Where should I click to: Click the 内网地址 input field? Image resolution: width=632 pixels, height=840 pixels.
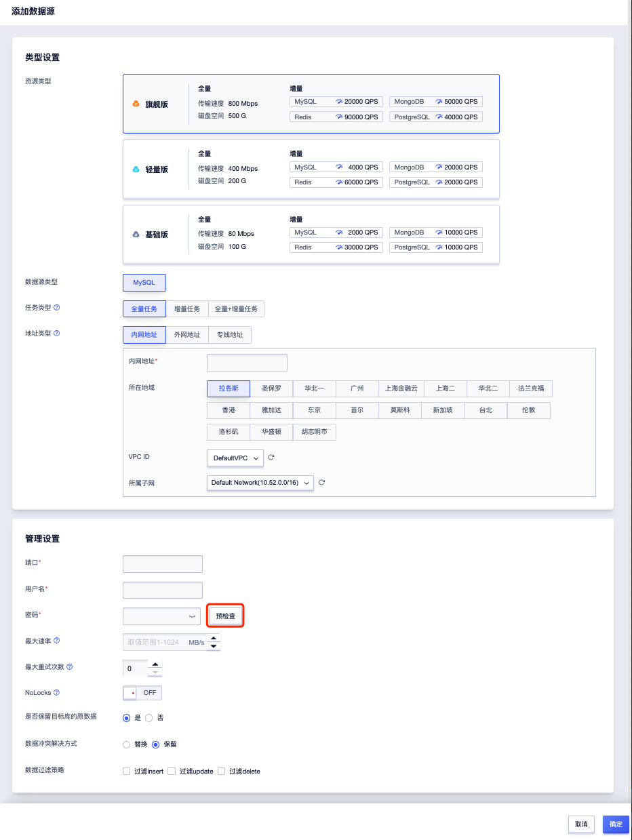click(x=247, y=363)
